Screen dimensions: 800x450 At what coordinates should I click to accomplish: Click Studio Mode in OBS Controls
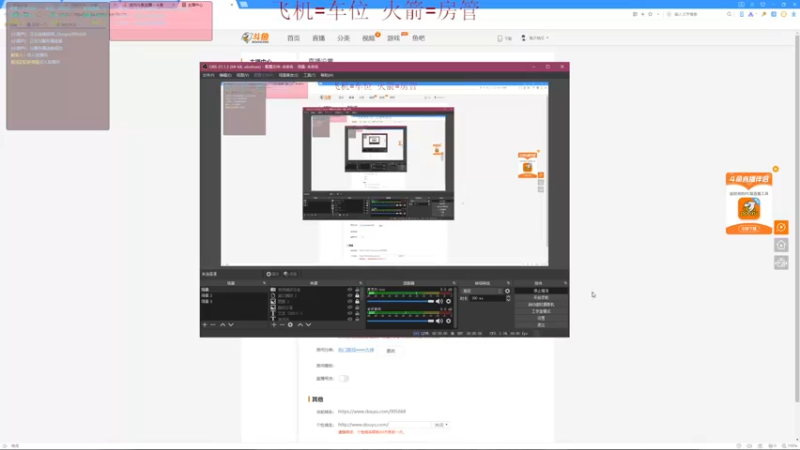[541, 311]
